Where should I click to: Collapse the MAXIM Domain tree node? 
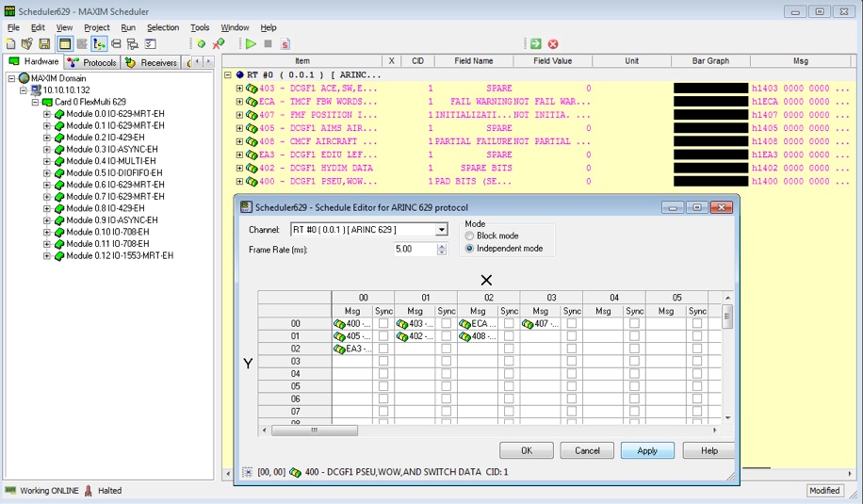11,78
